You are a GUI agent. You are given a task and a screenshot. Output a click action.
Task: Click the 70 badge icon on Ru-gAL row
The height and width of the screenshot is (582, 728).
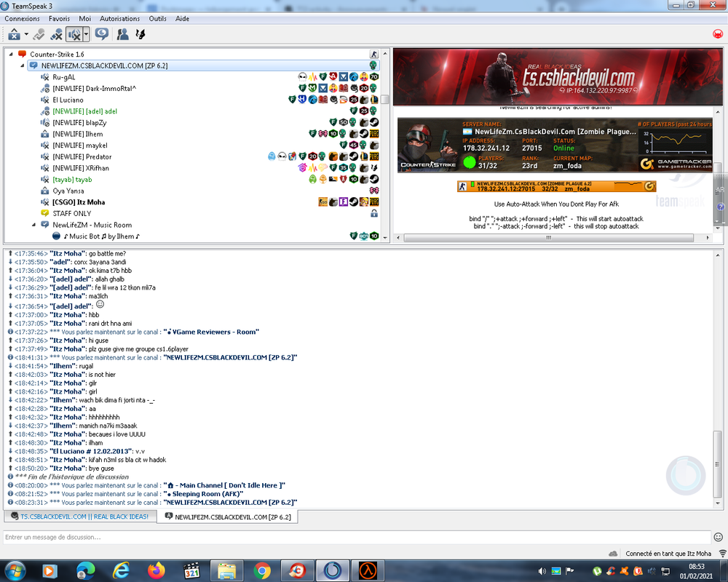[373, 77]
